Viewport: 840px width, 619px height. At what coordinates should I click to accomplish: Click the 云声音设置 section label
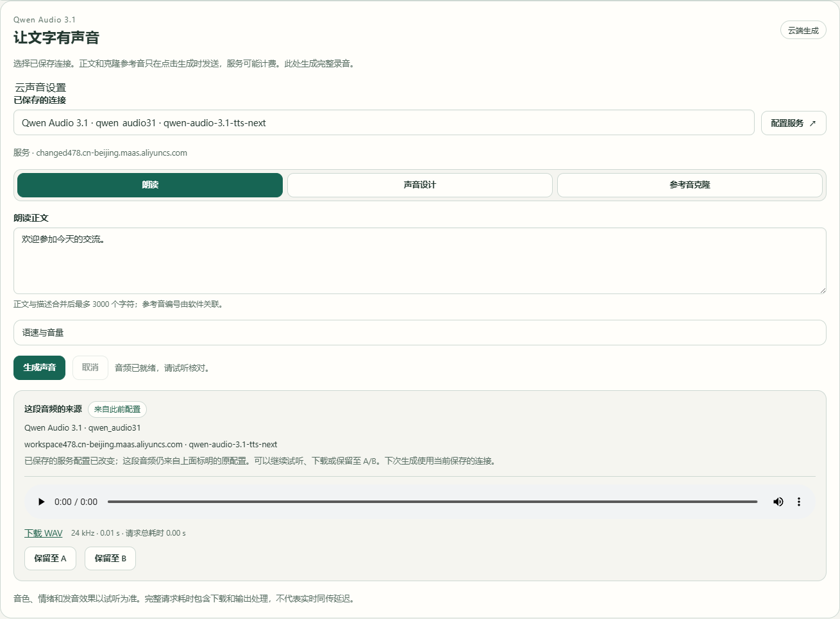(x=40, y=88)
